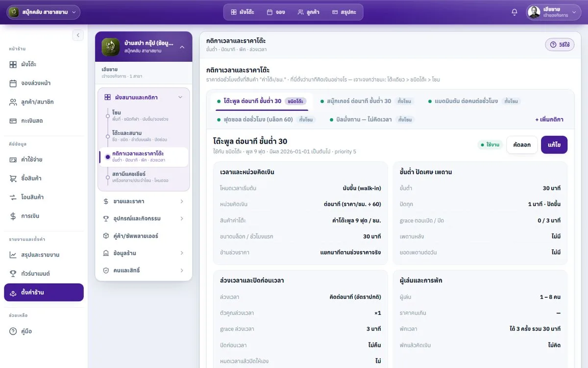588x368 pixels.
Task: Click the ค่าโต๊ะพูล 9 ฟุต / ชม. value
Action: (x=357, y=220)
